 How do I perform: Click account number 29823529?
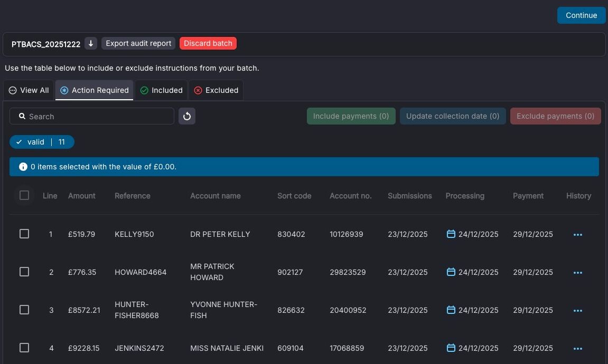pyautogui.click(x=348, y=272)
